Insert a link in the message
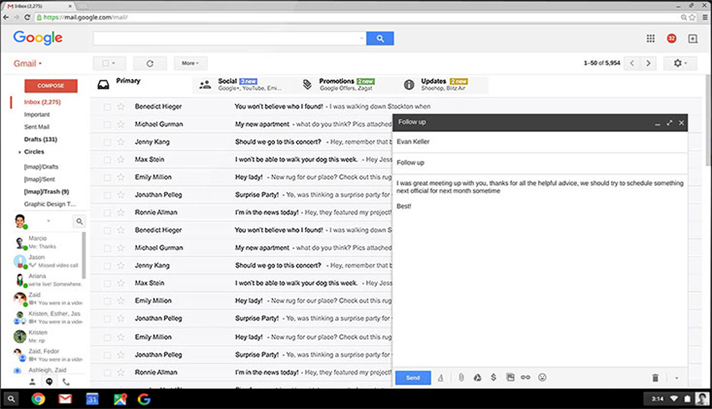The height and width of the screenshot is (409, 712). [x=525, y=378]
